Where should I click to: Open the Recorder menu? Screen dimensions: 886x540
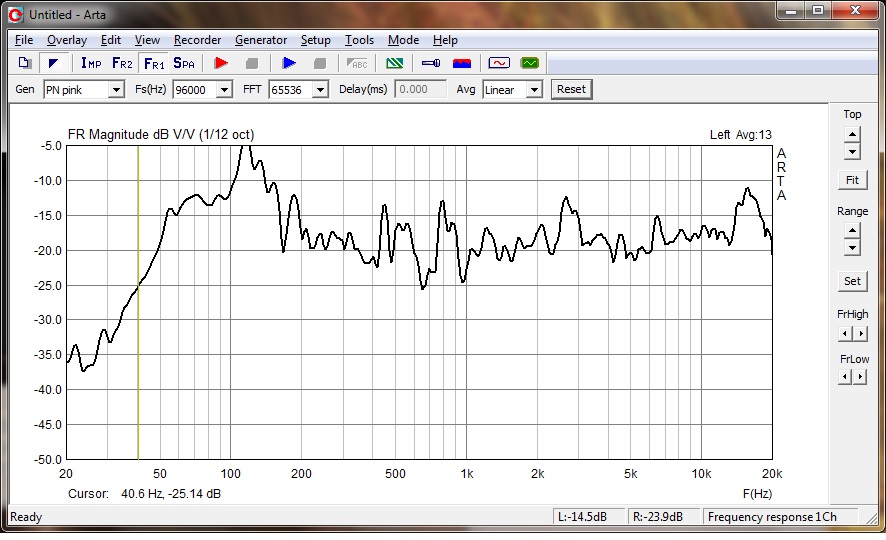[197, 40]
